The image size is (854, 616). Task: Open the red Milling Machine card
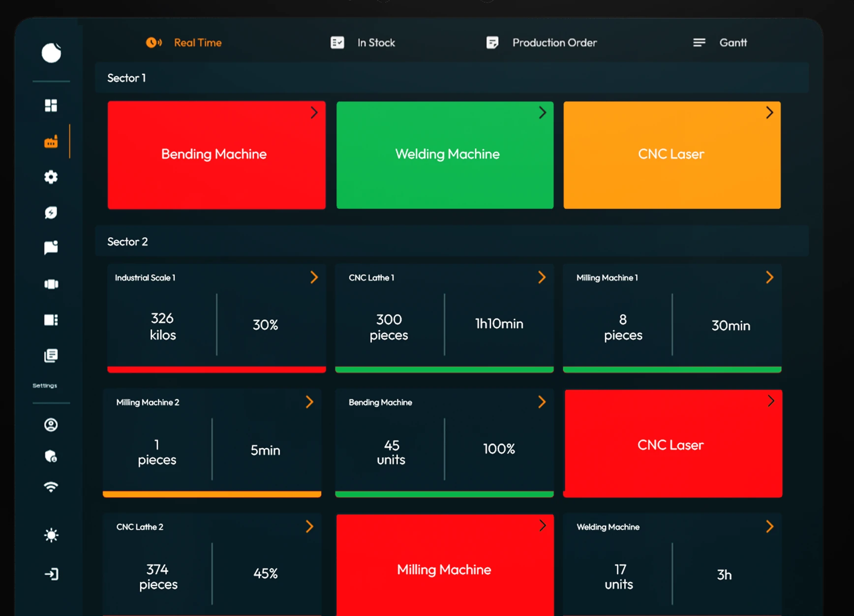(x=445, y=565)
